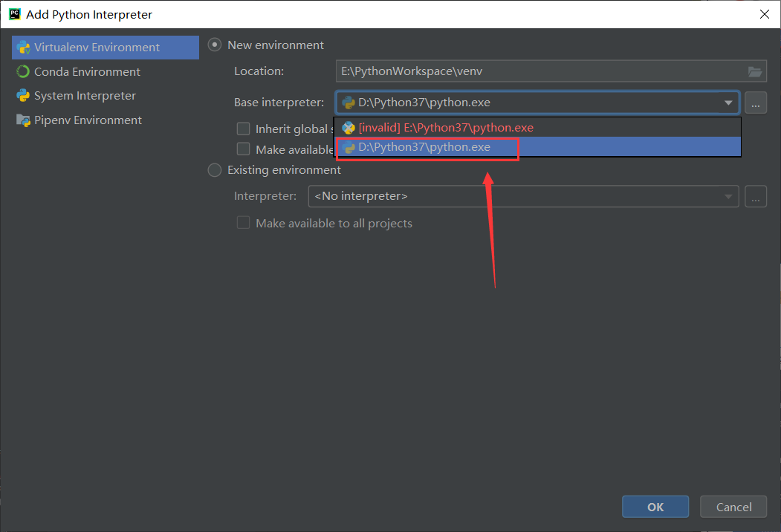Browse for location using folder icon
Screen dimensions: 781x532
coord(755,72)
